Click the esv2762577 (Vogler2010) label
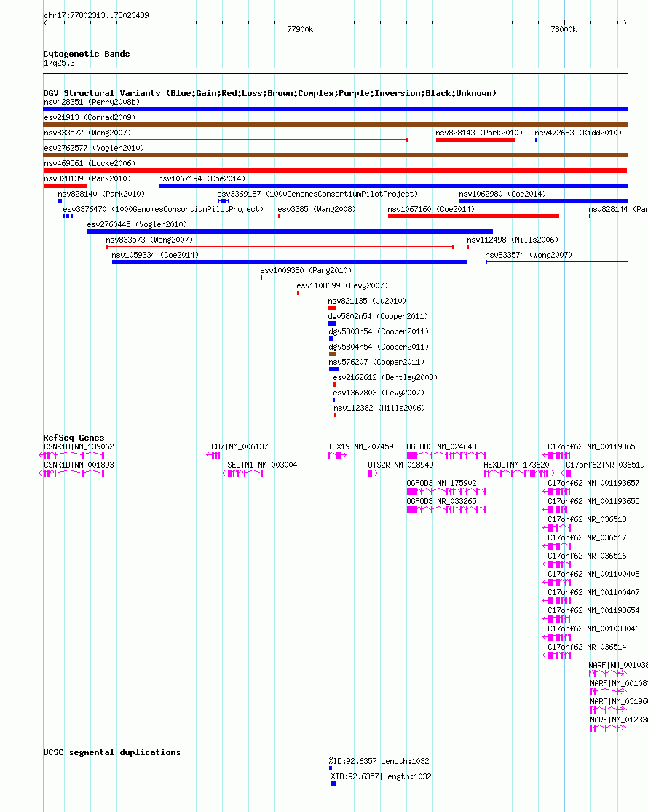The width and height of the screenshot is (648, 812). tap(94, 148)
